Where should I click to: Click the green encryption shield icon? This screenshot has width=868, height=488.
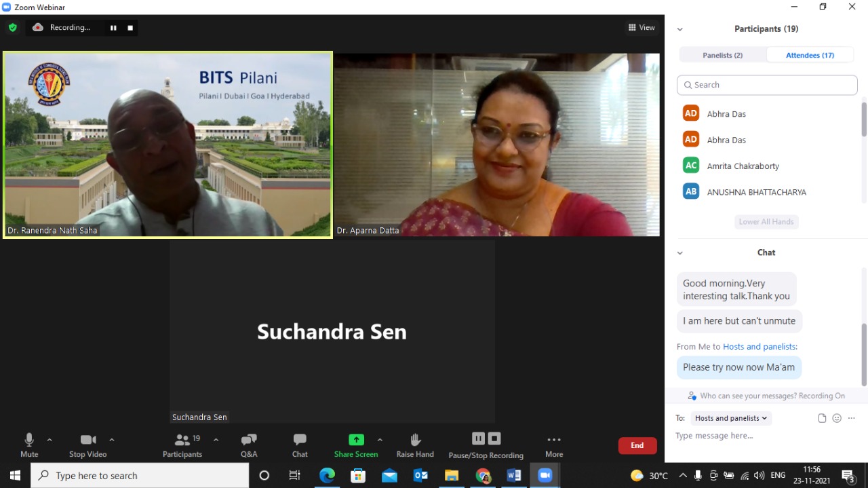[x=12, y=28]
